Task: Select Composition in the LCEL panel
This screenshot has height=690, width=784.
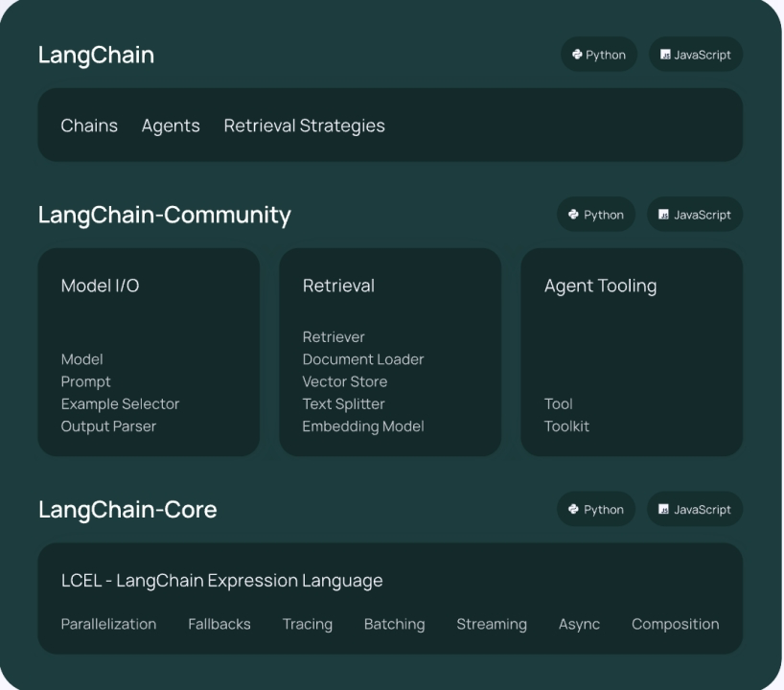Action: point(675,624)
